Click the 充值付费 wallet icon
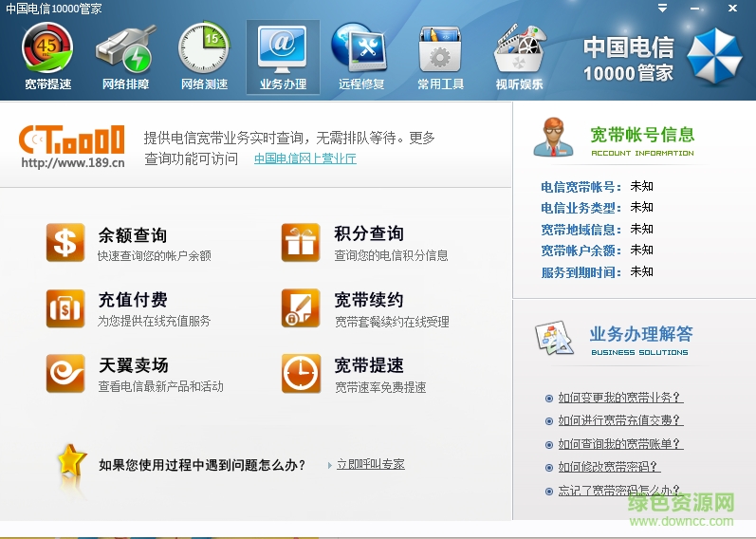 click(x=65, y=308)
